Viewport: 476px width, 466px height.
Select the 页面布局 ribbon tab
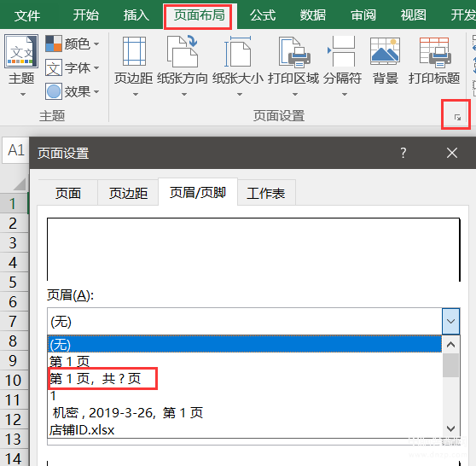(199, 15)
